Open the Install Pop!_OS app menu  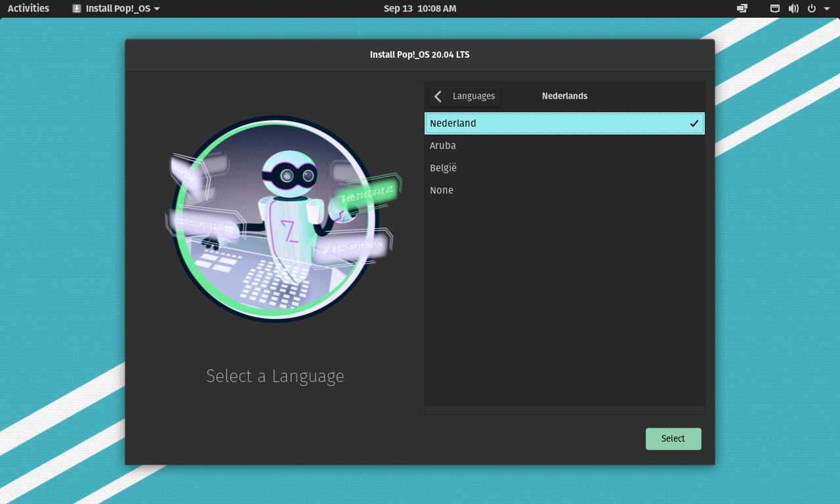coord(118,9)
